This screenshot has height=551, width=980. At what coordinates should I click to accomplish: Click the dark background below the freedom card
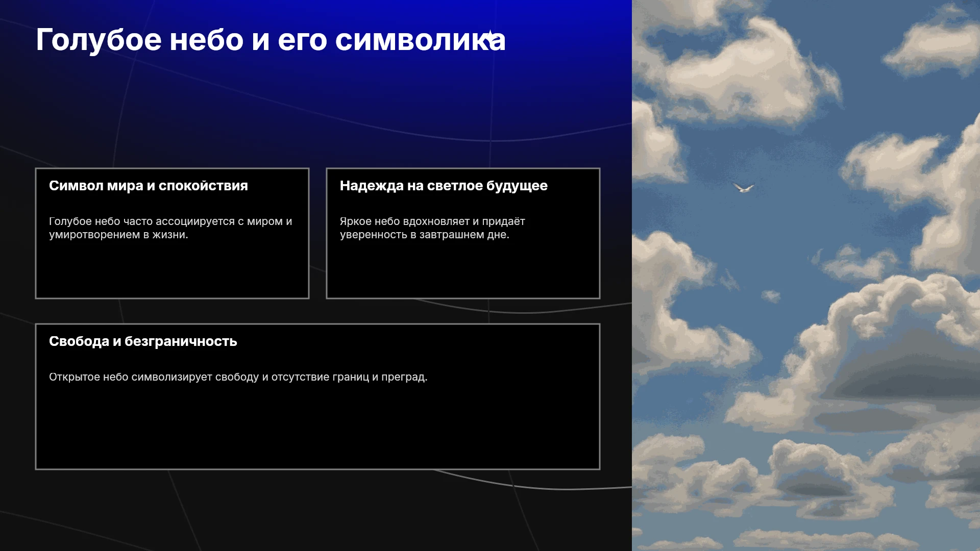pyautogui.click(x=316, y=510)
